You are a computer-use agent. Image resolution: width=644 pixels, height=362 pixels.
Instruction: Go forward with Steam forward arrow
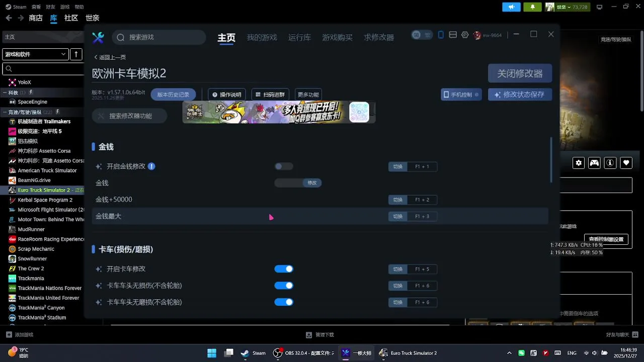(x=21, y=18)
